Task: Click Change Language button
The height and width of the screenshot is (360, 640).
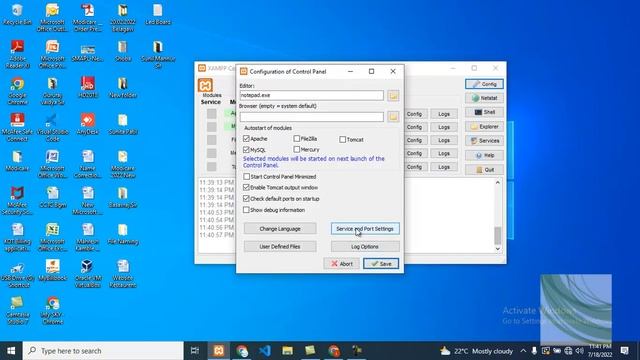Action: (x=280, y=229)
